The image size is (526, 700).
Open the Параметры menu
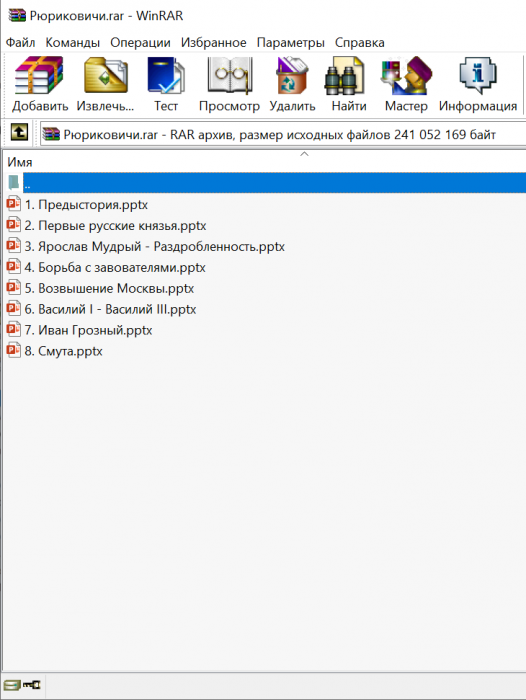coord(290,42)
